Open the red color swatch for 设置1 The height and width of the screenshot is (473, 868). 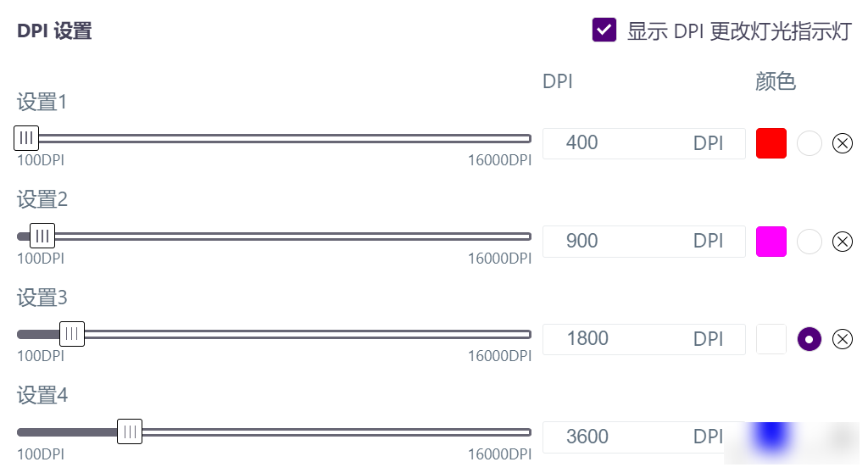(x=771, y=143)
